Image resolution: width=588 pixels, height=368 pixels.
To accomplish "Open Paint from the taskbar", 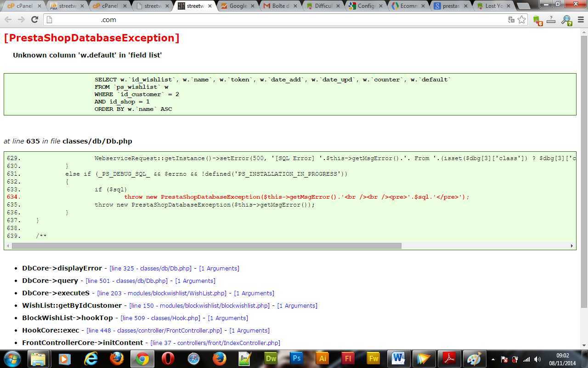I will click(x=474, y=358).
